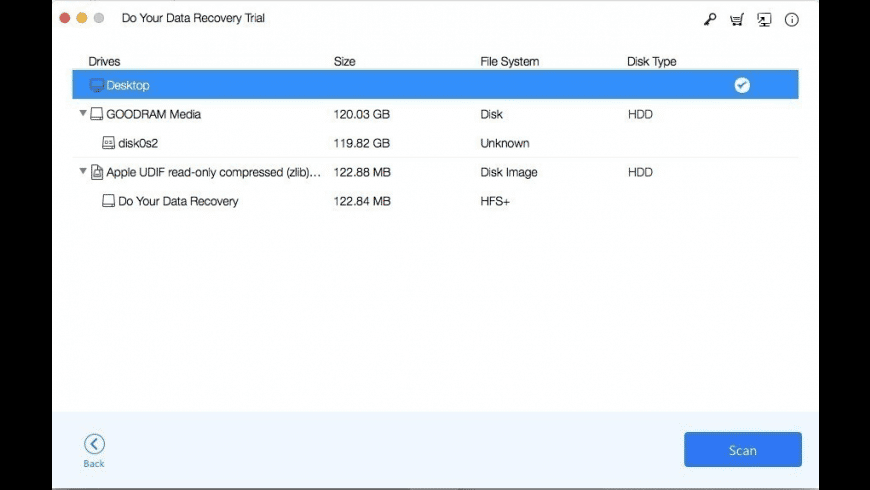Screen dimensions: 870x490
Task: Click HDD in the Apple UDIF row
Action: point(640,172)
